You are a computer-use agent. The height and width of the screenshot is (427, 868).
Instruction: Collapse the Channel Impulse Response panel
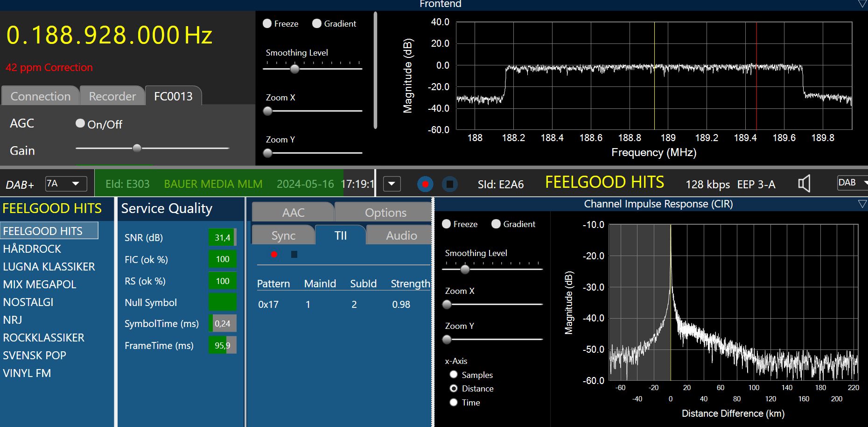click(x=862, y=204)
